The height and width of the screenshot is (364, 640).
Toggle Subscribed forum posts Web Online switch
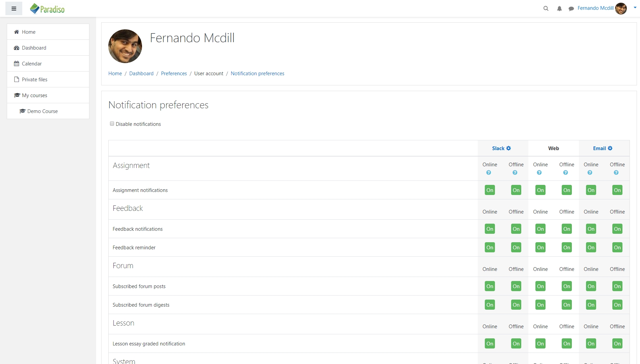pyautogui.click(x=540, y=286)
